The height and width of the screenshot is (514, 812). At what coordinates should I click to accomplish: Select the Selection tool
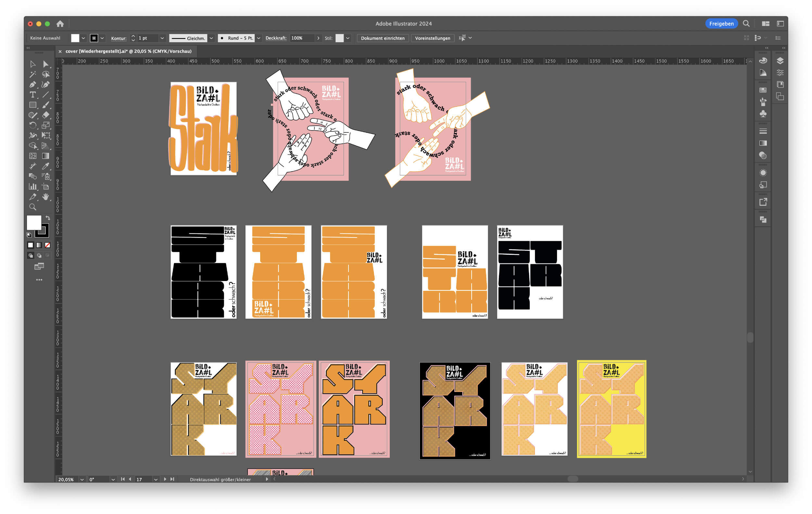(33, 64)
